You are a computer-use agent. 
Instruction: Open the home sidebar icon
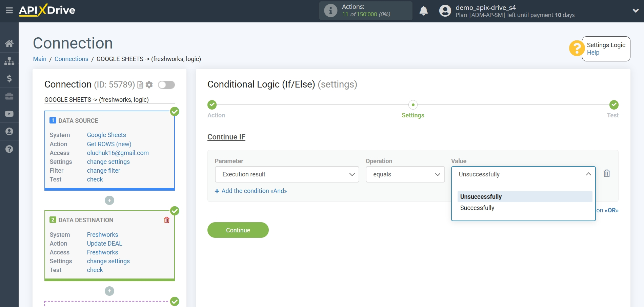tap(9, 43)
